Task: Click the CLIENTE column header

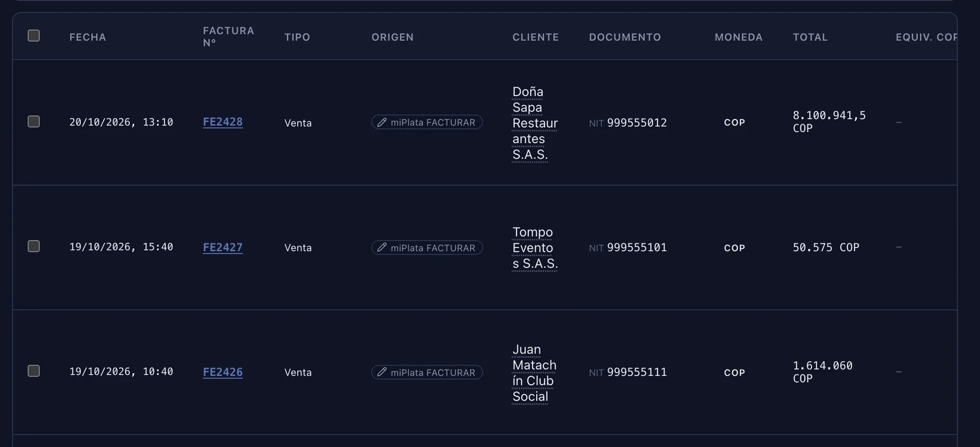Action: pos(536,37)
